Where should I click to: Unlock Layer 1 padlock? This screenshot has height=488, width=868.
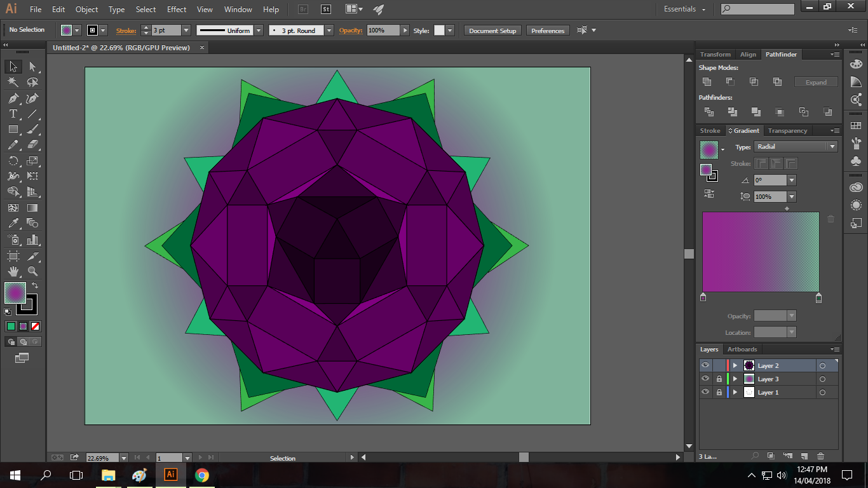pos(719,392)
